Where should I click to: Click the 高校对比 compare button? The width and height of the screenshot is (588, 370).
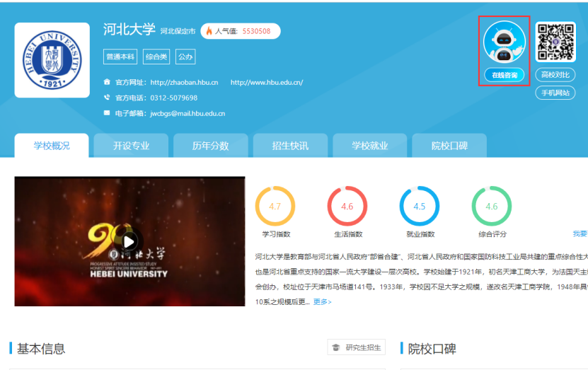555,75
